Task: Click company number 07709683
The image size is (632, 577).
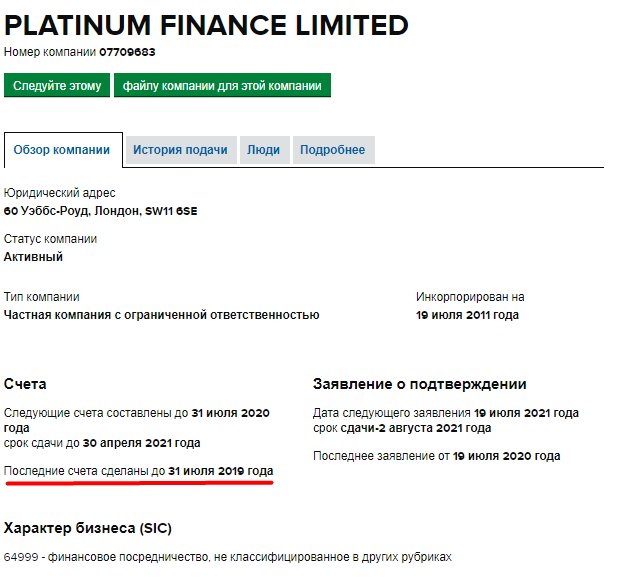Action: coord(127,52)
